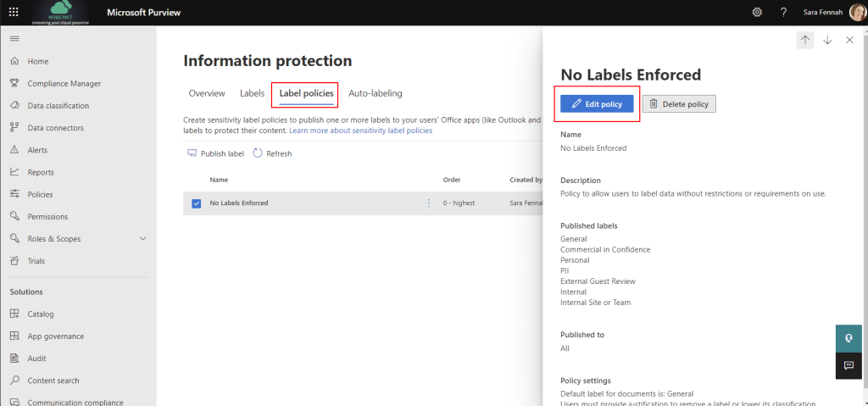The height and width of the screenshot is (406, 868).
Task: Click the Edit policy button
Action: [x=597, y=103]
